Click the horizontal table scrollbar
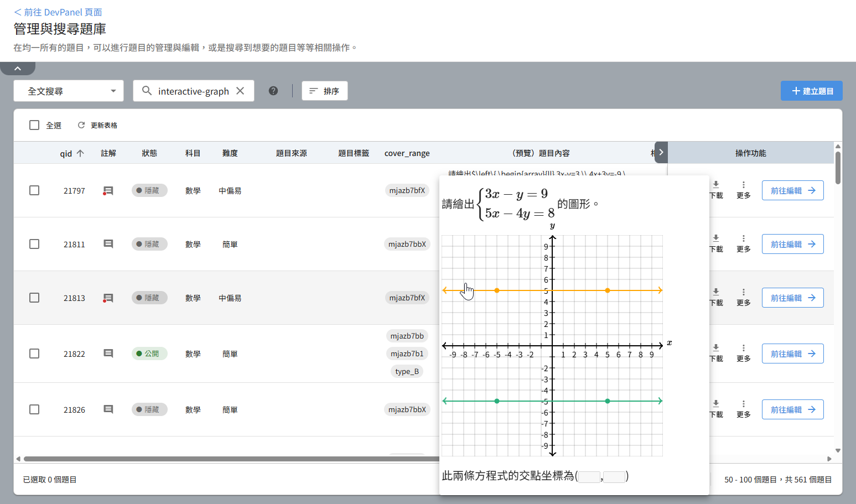 [221, 459]
